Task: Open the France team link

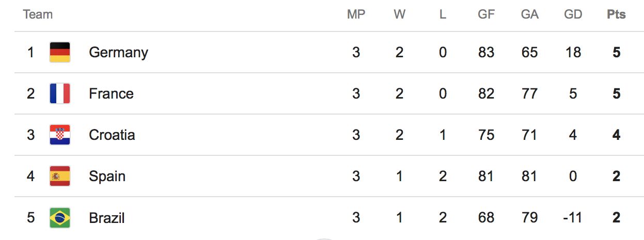Action: 111,94
